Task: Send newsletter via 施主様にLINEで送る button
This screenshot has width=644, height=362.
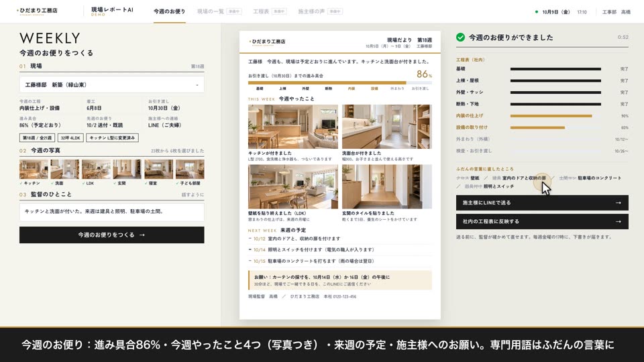Action: click(542, 202)
